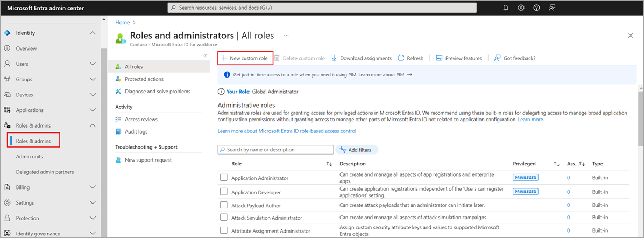Expand the Users section in sidebar

[93, 64]
